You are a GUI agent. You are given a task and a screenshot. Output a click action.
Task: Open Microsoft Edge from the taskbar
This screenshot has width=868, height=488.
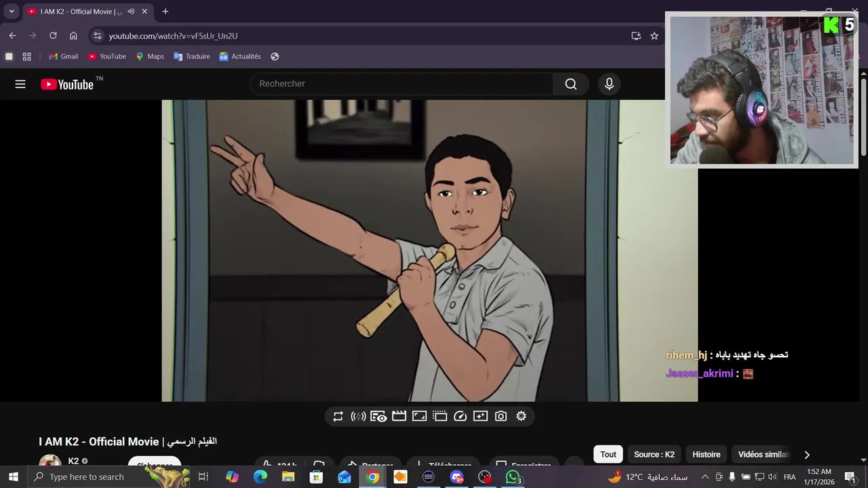260,477
